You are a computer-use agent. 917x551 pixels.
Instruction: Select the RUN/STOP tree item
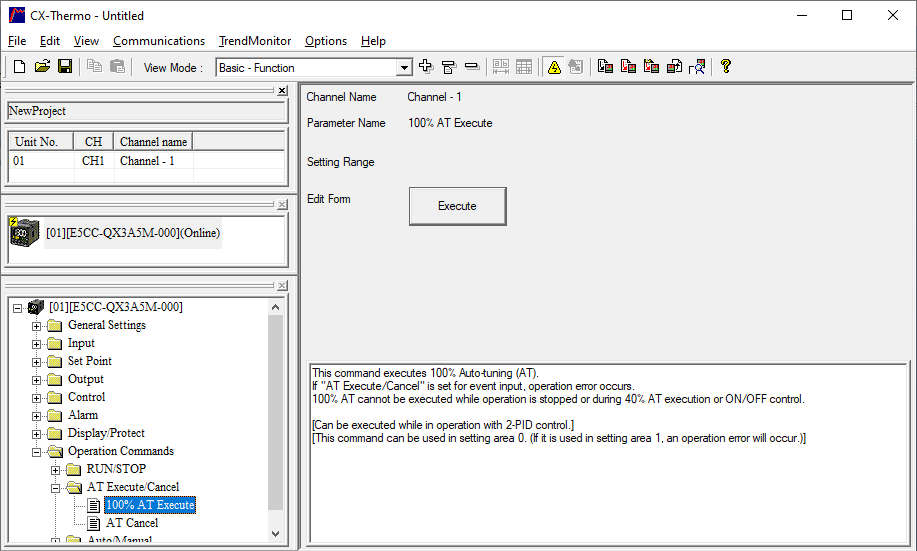116,469
